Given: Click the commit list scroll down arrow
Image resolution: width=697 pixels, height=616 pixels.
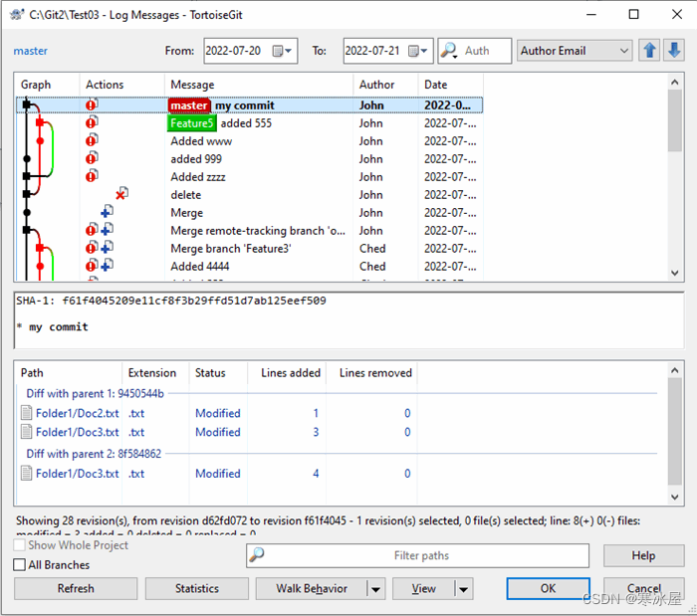Looking at the screenshot, I should point(675,273).
